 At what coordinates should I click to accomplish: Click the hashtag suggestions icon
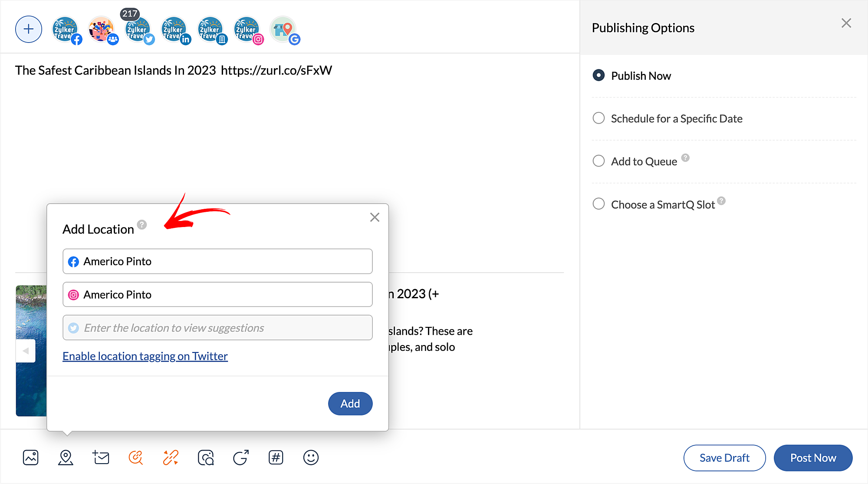click(x=276, y=458)
